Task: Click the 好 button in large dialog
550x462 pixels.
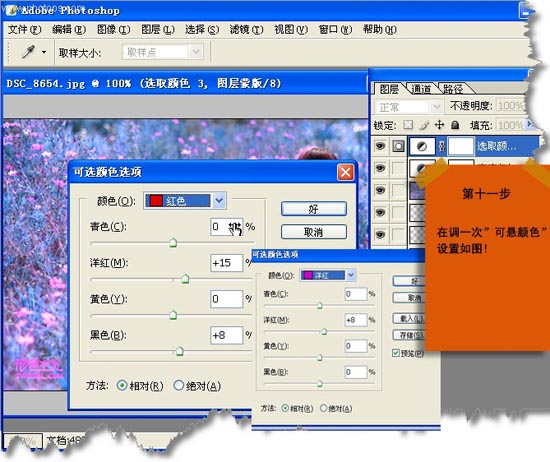Action: (314, 209)
